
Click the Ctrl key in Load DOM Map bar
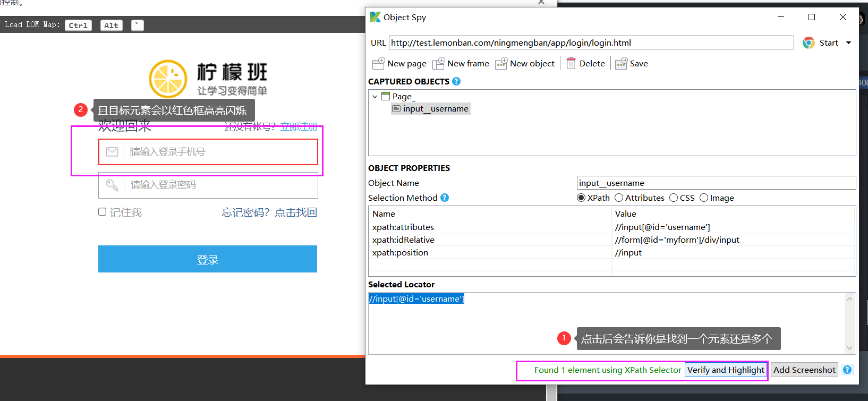click(x=78, y=25)
